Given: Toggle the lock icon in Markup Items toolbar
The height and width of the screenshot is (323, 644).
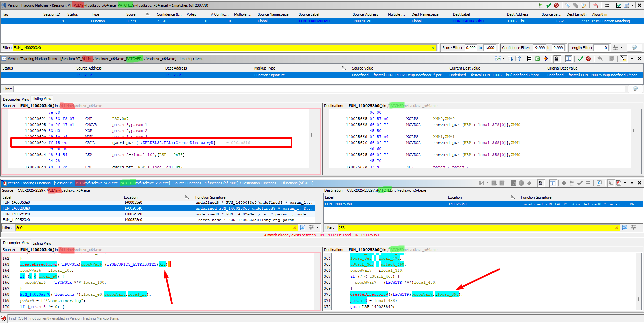Looking at the screenshot, I should click(556, 59).
